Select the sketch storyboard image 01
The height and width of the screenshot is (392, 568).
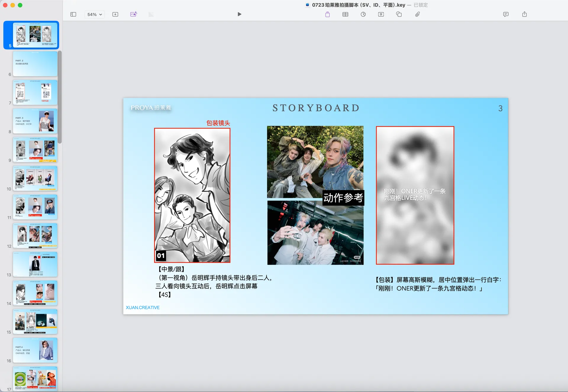click(x=192, y=195)
